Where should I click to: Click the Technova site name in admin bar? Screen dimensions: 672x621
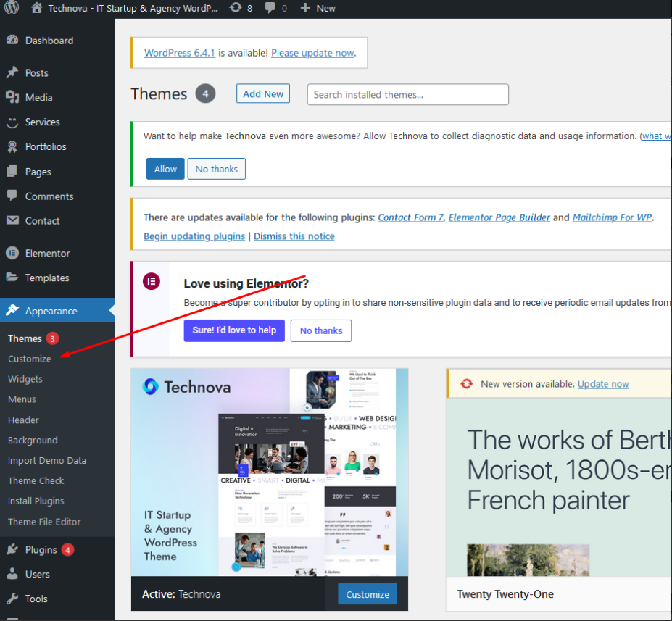[133, 8]
